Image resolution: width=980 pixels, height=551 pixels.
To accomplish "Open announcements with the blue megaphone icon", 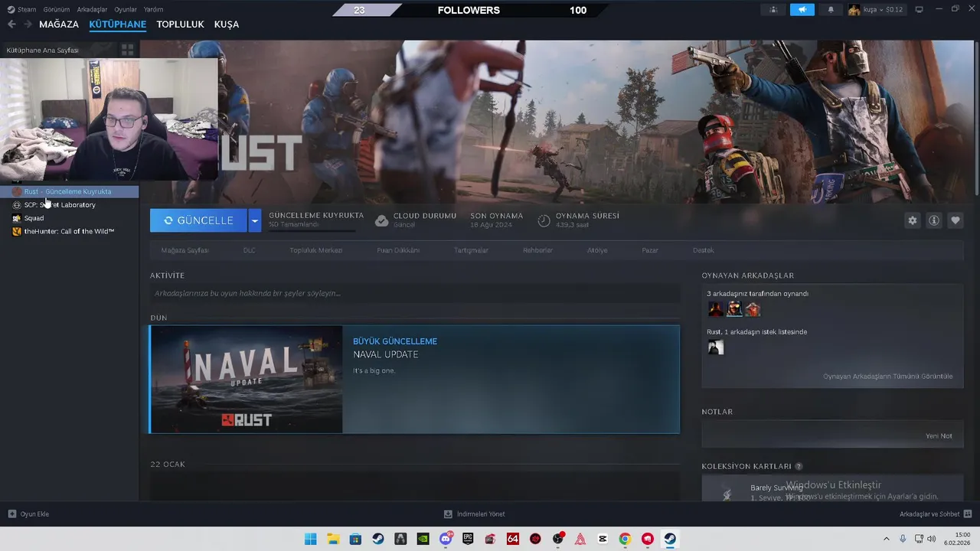I will (802, 9).
